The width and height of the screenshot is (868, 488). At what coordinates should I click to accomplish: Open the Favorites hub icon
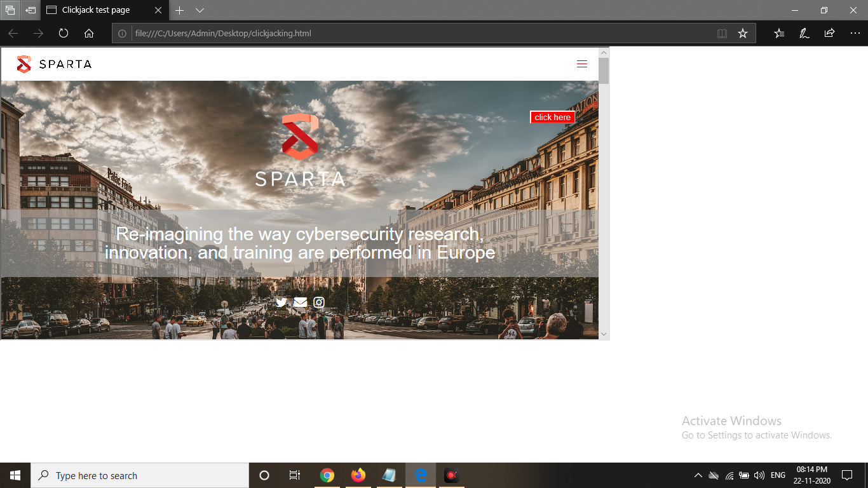point(779,34)
